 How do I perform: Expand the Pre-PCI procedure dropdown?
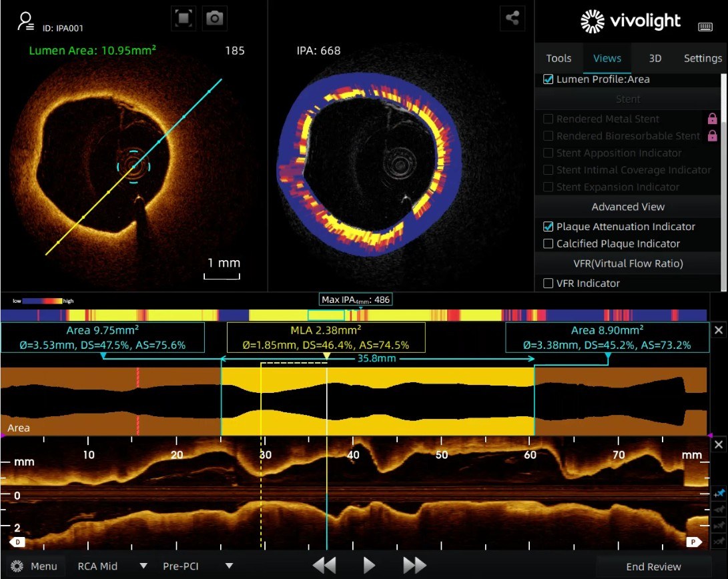tap(229, 566)
